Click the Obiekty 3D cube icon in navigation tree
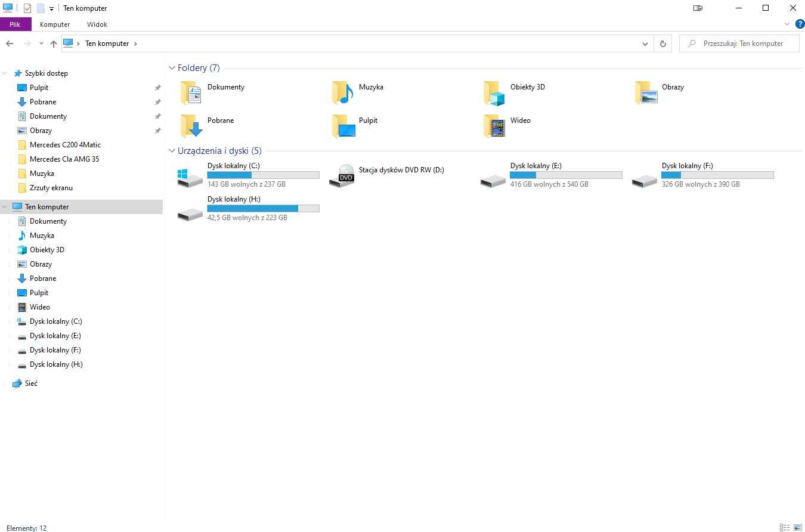Viewport: 805px width, 532px height. click(22, 250)
